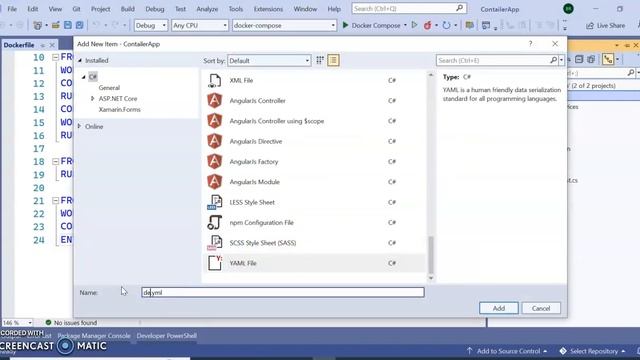Open the Build menu

[127, 9]
